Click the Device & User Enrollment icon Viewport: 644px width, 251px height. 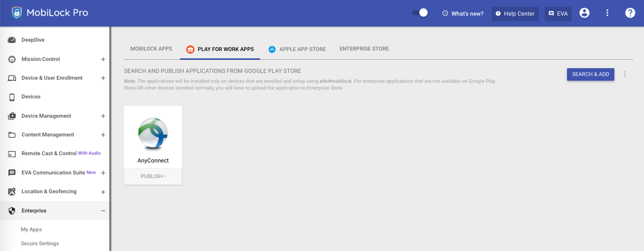[x=12, y=78]
